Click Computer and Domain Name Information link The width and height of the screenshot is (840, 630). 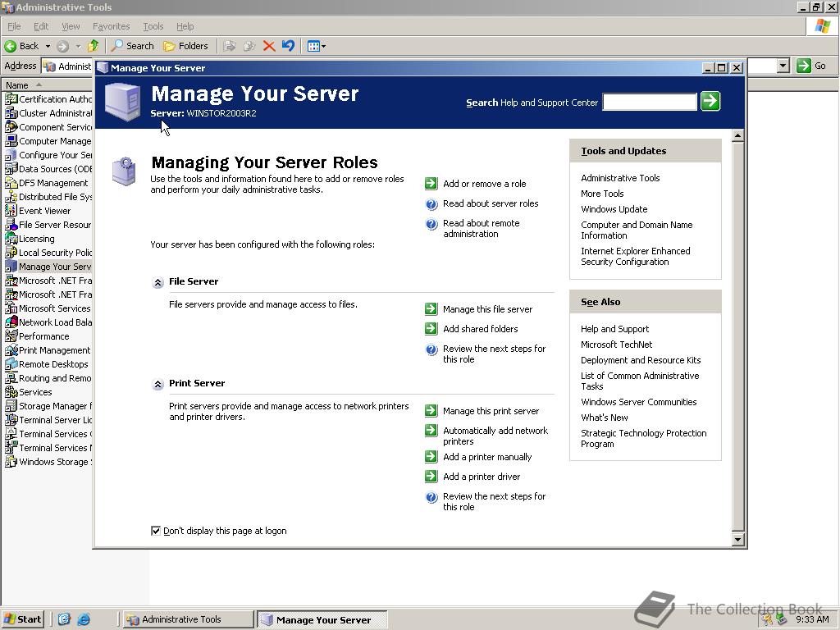tap(637, 230)
